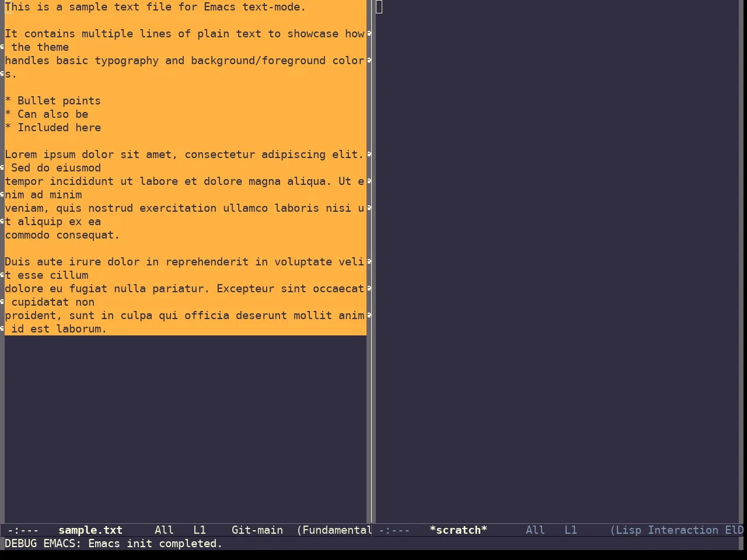
Task: Click the line starting 'Lorem ipsum dolor sit amet'
Action: [x=184, y=155]
